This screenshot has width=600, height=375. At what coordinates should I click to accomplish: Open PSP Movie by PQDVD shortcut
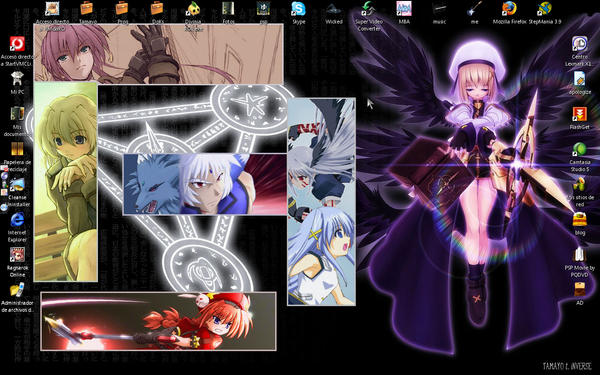[580, 254]
